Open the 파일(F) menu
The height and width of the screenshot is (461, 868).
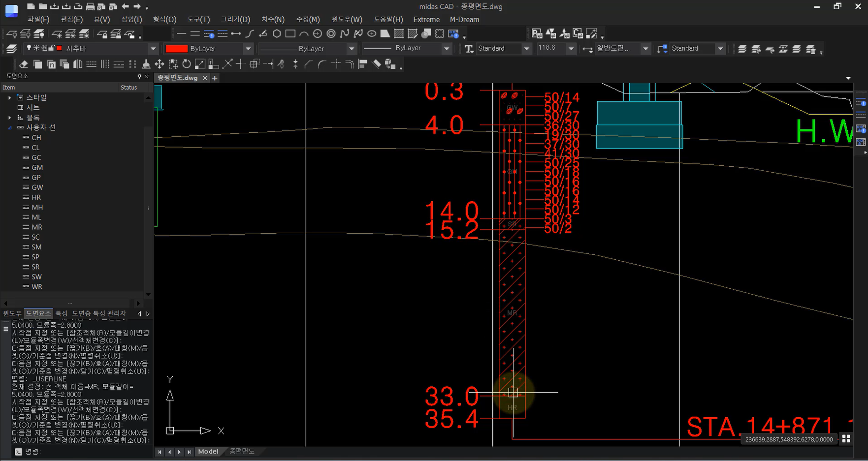pos(38,20)
